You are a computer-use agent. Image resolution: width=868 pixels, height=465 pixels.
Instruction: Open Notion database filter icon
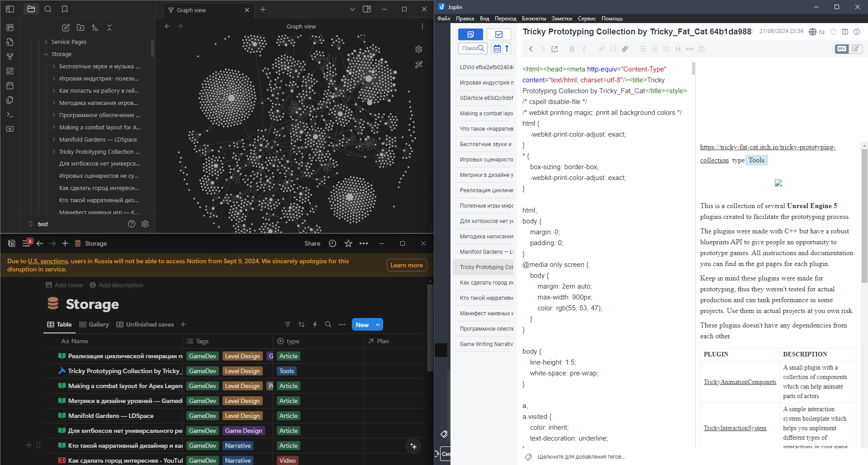(x=288, y=324)
